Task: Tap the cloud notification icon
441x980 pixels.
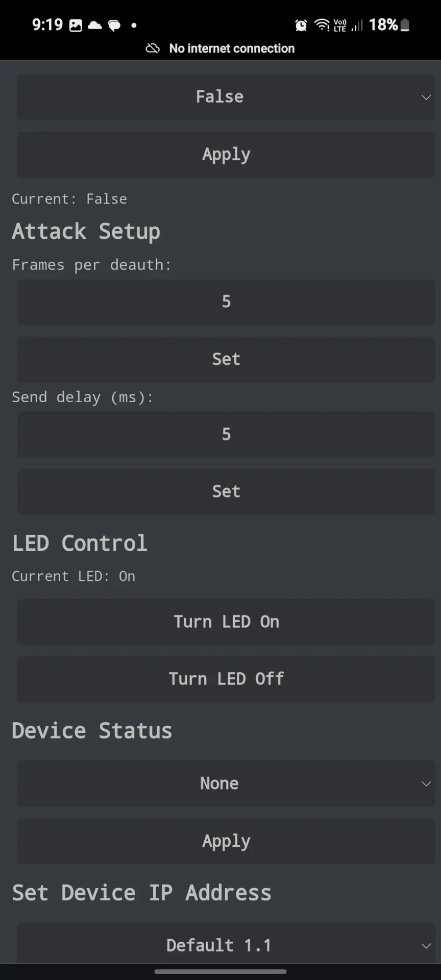Action: tap(95, 25)
